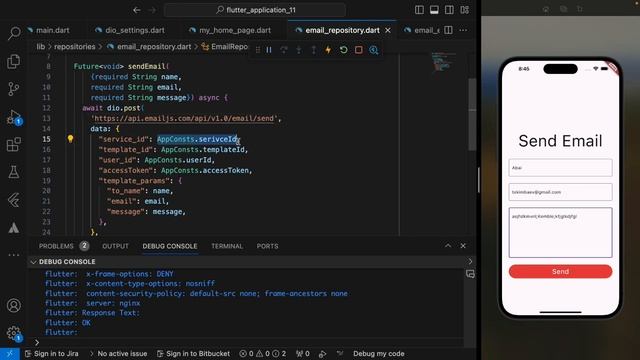Open more editor actions menu

pos(463,30)
